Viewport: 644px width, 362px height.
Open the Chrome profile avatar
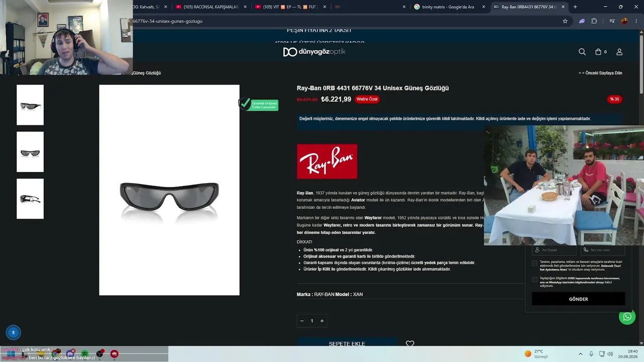(x=624, y=21)
